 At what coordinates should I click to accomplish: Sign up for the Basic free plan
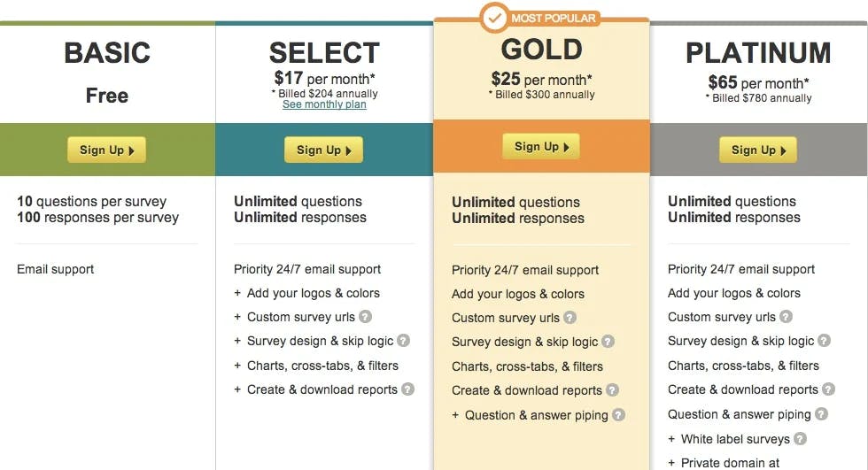tap(107, 150)
